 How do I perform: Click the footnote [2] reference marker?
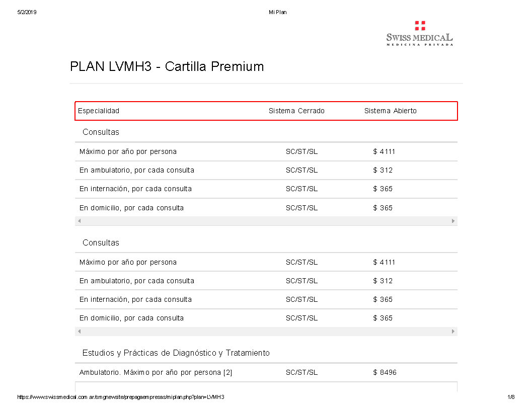(228, 373)
